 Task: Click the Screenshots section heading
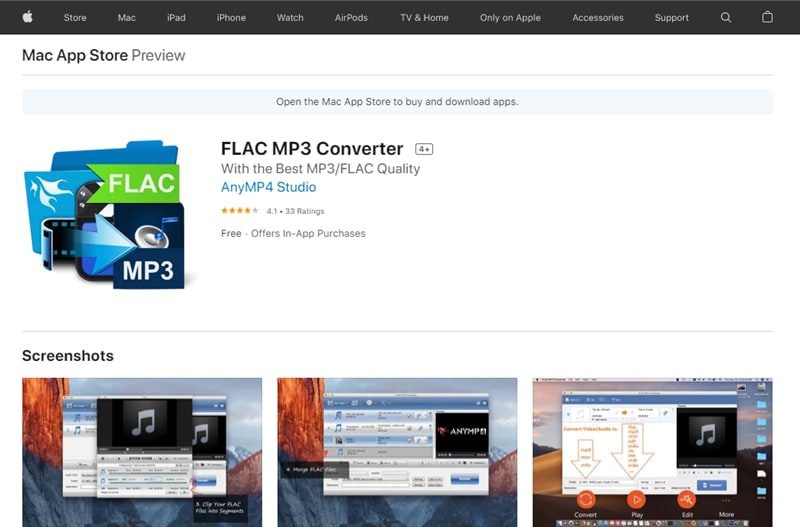click(x=68, y=356)
